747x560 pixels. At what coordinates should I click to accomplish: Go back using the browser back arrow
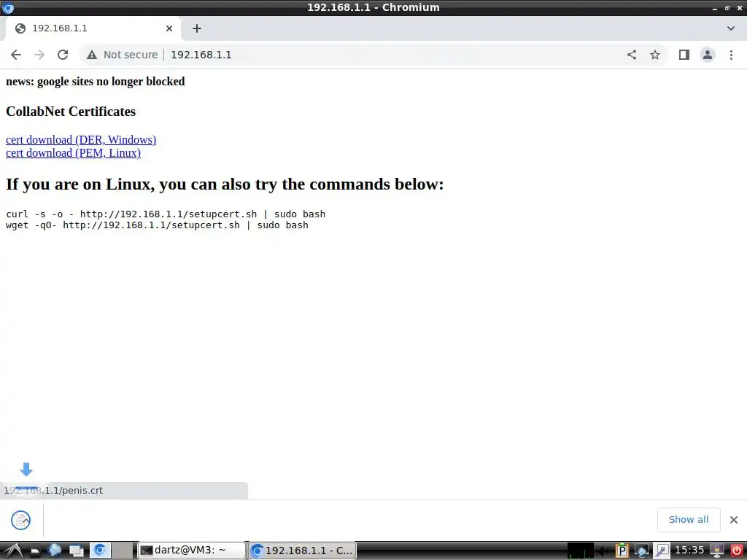click(16, 55)
